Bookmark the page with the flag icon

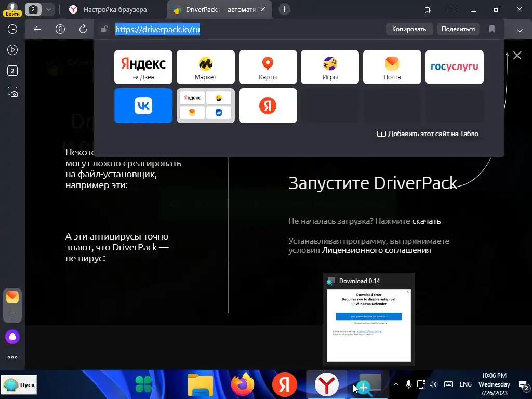(x=492, y=29)
